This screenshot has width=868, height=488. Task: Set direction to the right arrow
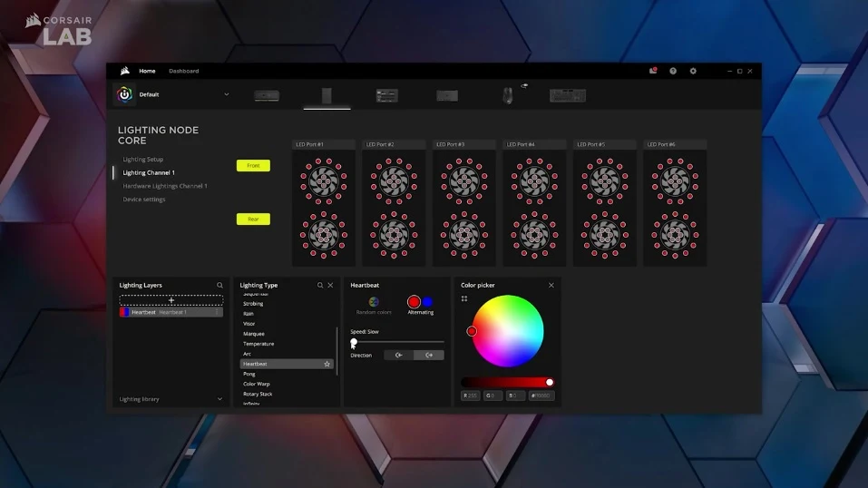tap(429, 355)
